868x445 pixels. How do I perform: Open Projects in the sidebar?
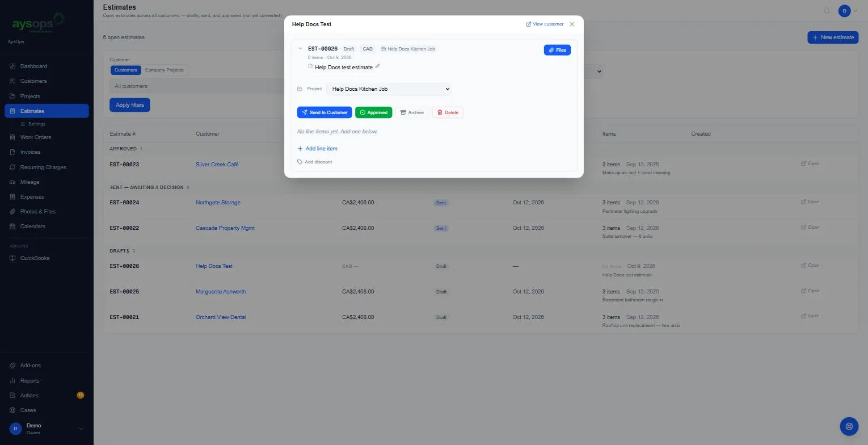[47, 96]
